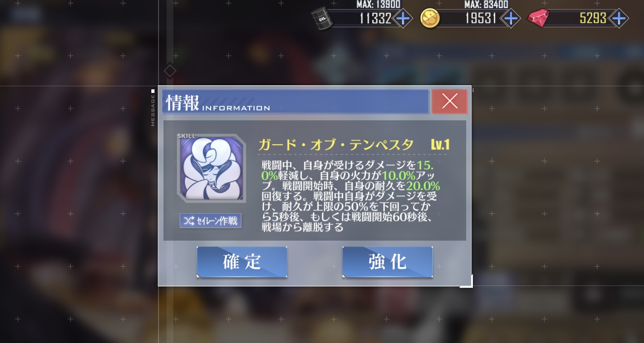Confirm with the 確定 button
Viewport: 644px width, 343px height.
coord(242,262)
